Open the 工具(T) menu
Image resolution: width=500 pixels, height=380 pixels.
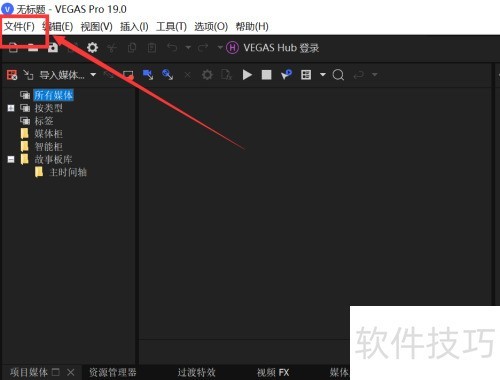(x=171, y=26)
